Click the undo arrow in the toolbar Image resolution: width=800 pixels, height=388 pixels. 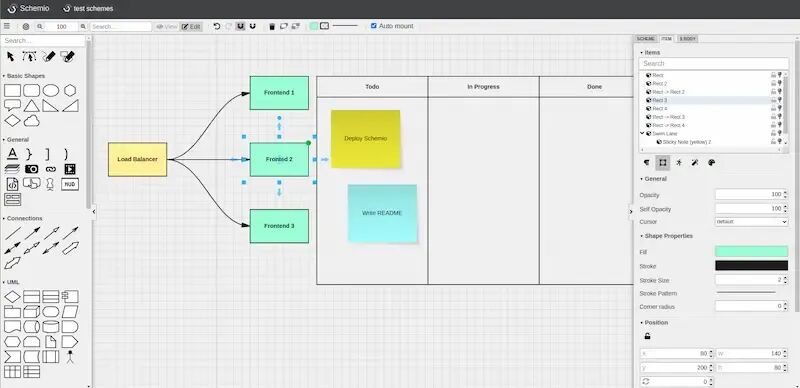point(217,26)
